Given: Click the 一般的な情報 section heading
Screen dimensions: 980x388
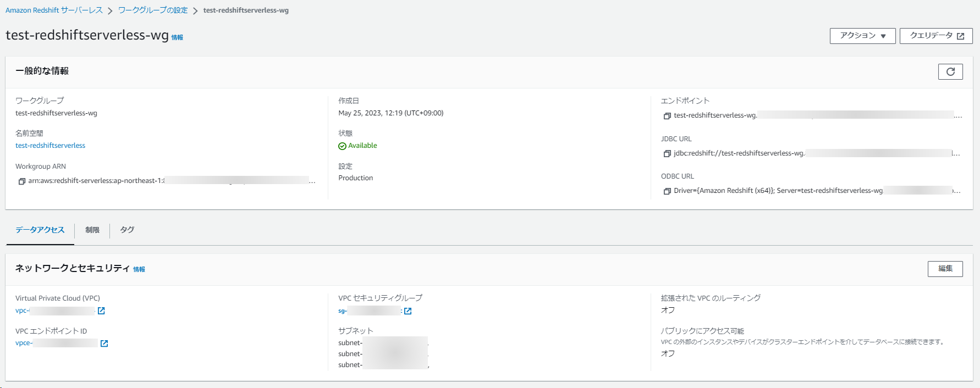Looking at the screenshot, I should pos(42,71).
